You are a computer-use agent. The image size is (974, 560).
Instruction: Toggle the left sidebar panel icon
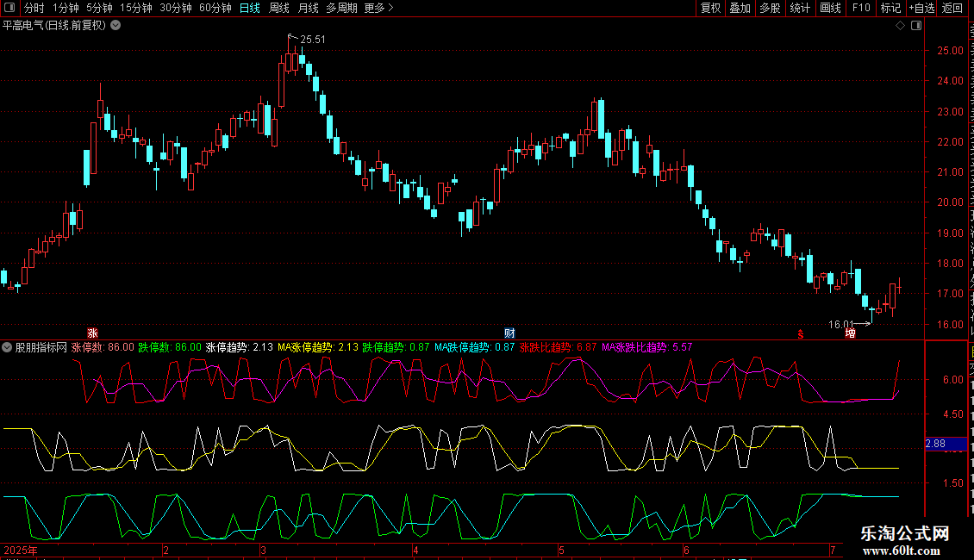click(9, 8)
